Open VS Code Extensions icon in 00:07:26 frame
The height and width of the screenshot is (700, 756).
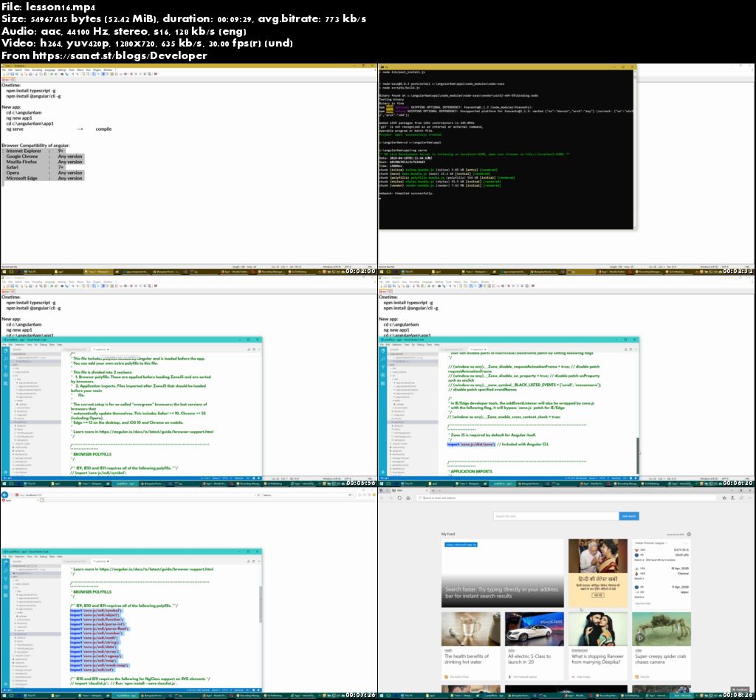point(5,595)
